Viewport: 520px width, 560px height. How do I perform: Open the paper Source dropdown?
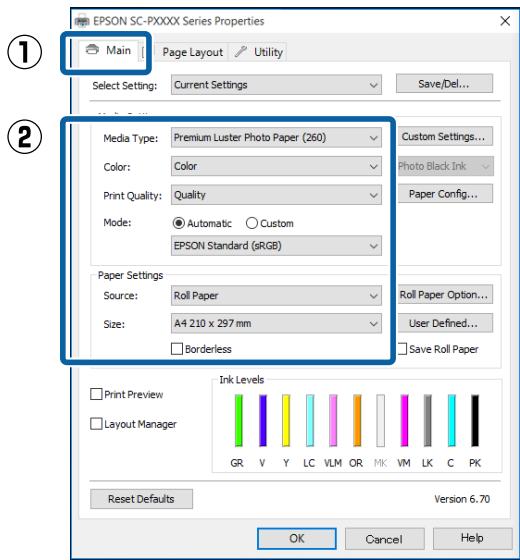click(x=276, y=295)
